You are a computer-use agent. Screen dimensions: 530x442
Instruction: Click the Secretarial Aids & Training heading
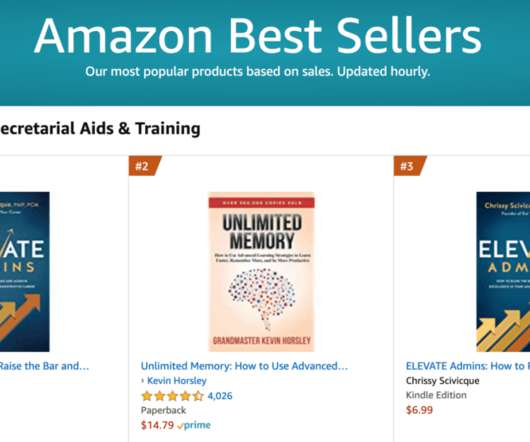pos(100,129)
